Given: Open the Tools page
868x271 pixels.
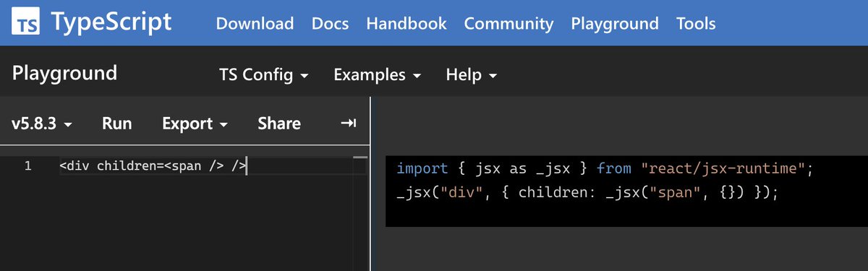Looking at the screenshot, I should pyautogui.click(x=696, y=23).
